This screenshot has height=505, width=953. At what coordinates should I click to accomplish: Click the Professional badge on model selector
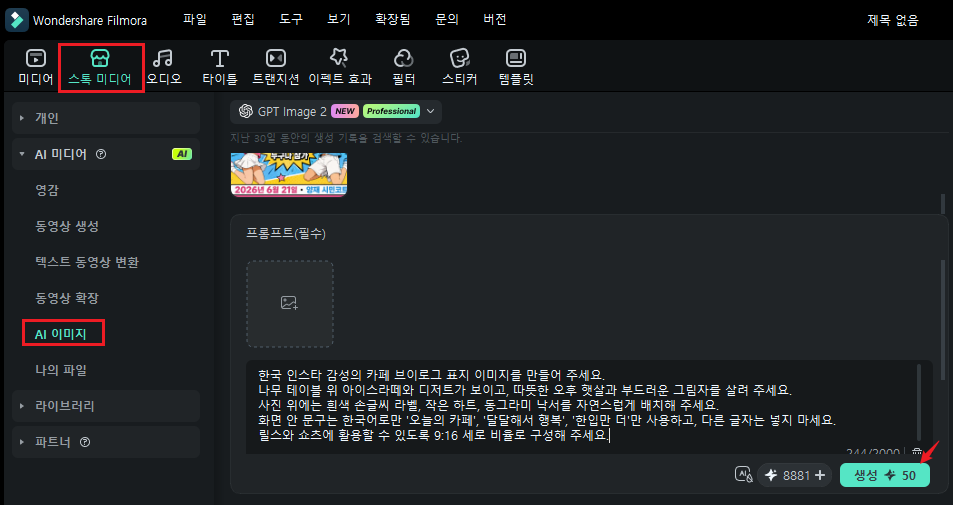tap(391, 111)
